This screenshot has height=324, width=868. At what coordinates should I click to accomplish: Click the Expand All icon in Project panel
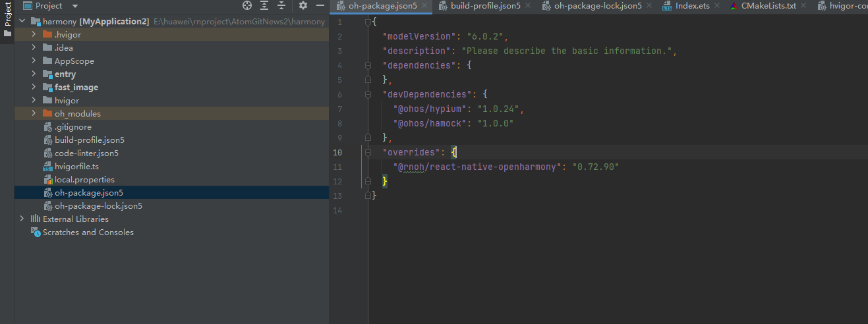coord(264,5)
